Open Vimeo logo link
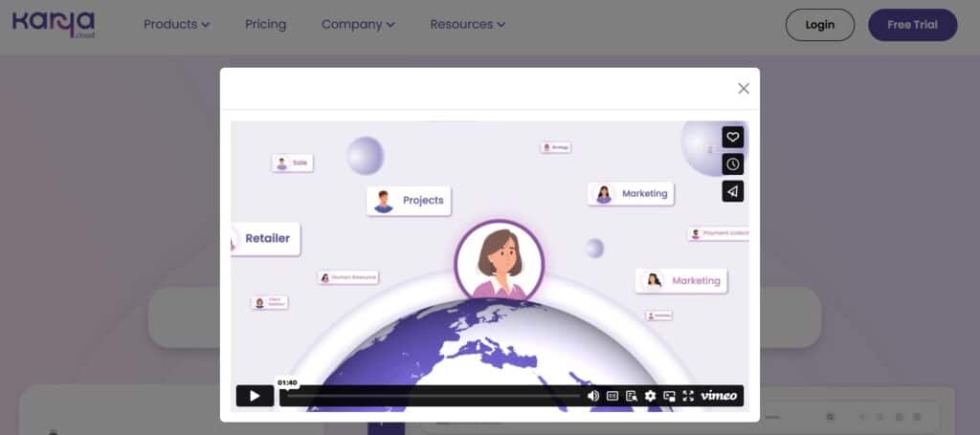The height and width of the screenshot is (435, 980). (719, 396)
